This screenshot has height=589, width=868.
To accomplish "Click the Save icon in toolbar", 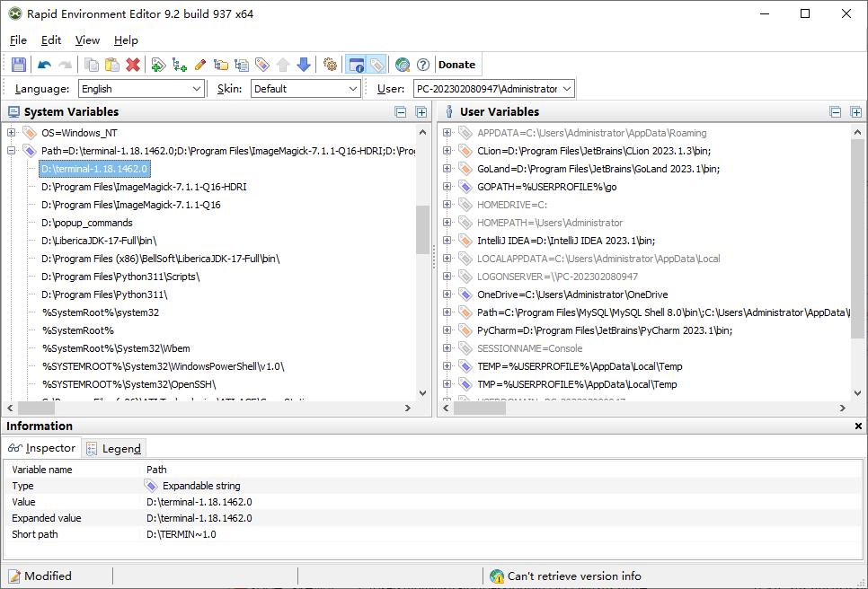I will point(19,65).
